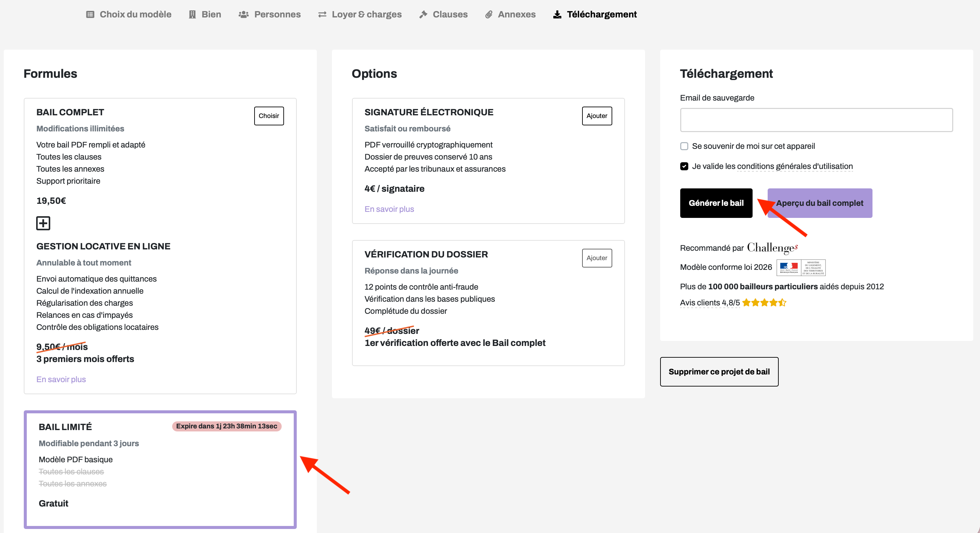
Task: Open the conditions générales d'utilisation link
Action: [x=795, y=166]
